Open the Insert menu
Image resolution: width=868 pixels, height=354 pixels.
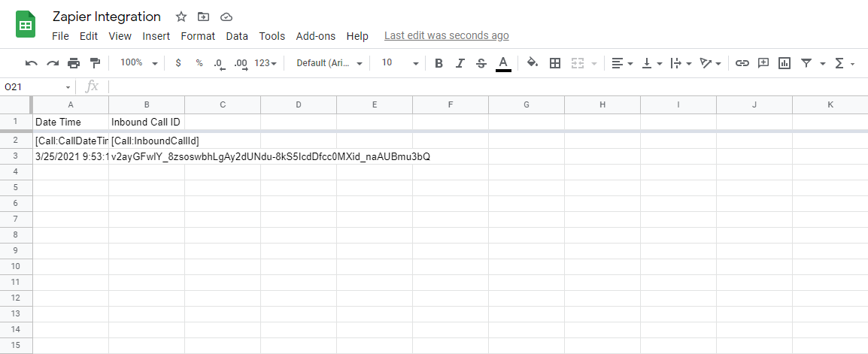156,36
